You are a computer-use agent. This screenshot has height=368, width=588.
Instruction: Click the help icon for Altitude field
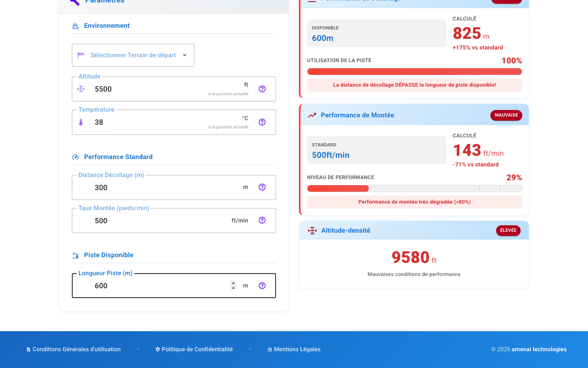262,89
